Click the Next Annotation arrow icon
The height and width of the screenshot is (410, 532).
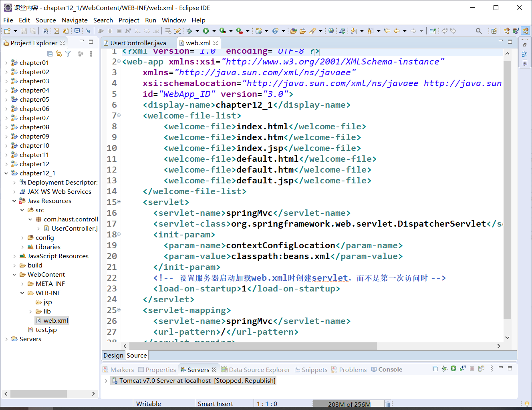353,31
